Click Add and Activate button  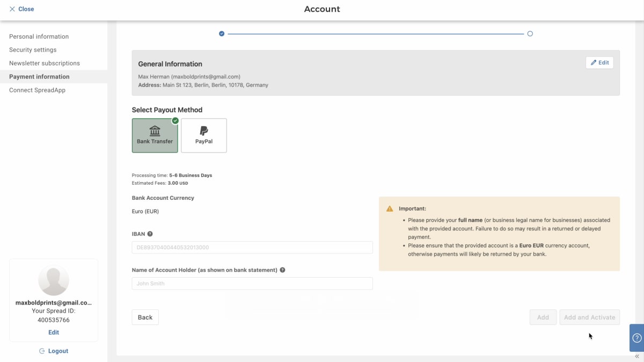(x=589, y=317)
